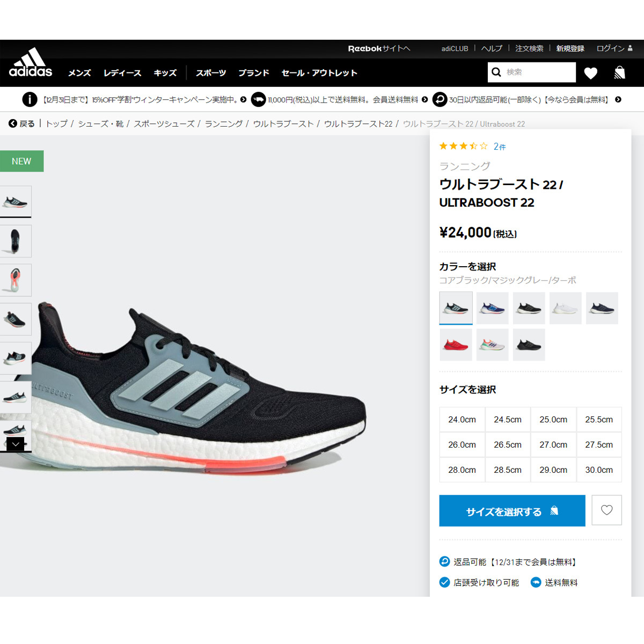Image resolution: width=644 pixels, height=644 pixels.
Task: Open the スポーツ menu
Action: 211,73
